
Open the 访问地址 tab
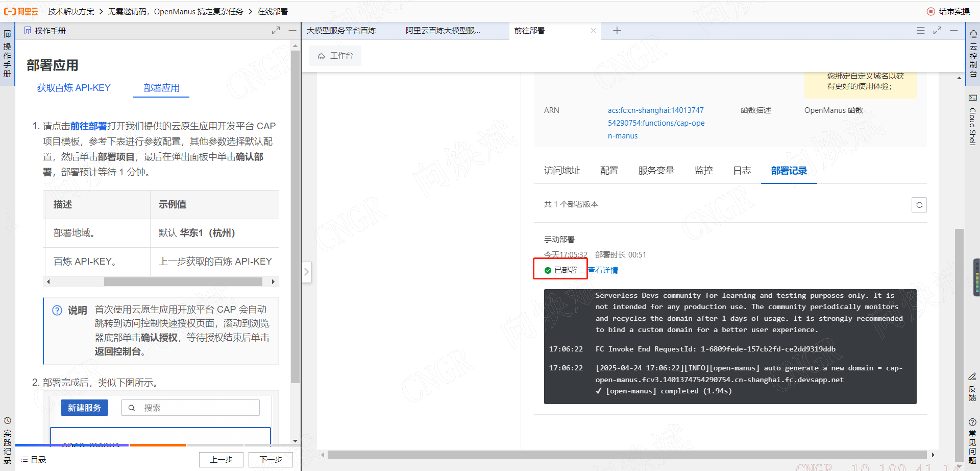(x=562, y=171)
